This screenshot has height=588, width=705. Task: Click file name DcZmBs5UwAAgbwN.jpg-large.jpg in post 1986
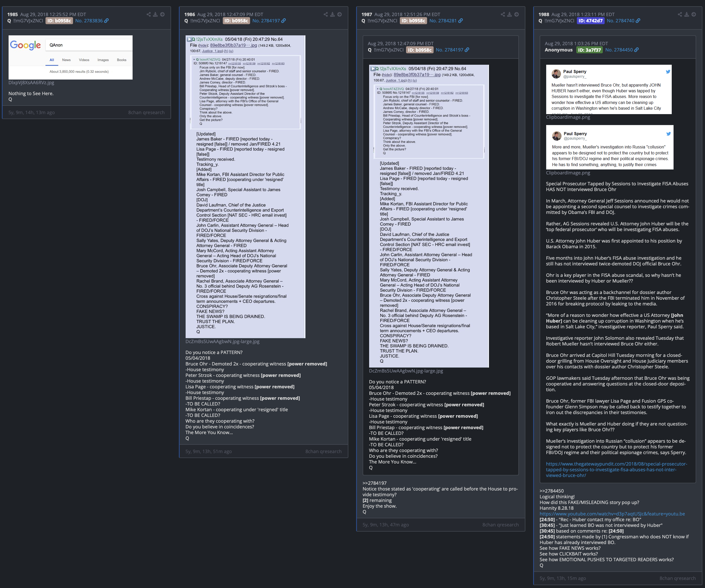pos(223,341)
